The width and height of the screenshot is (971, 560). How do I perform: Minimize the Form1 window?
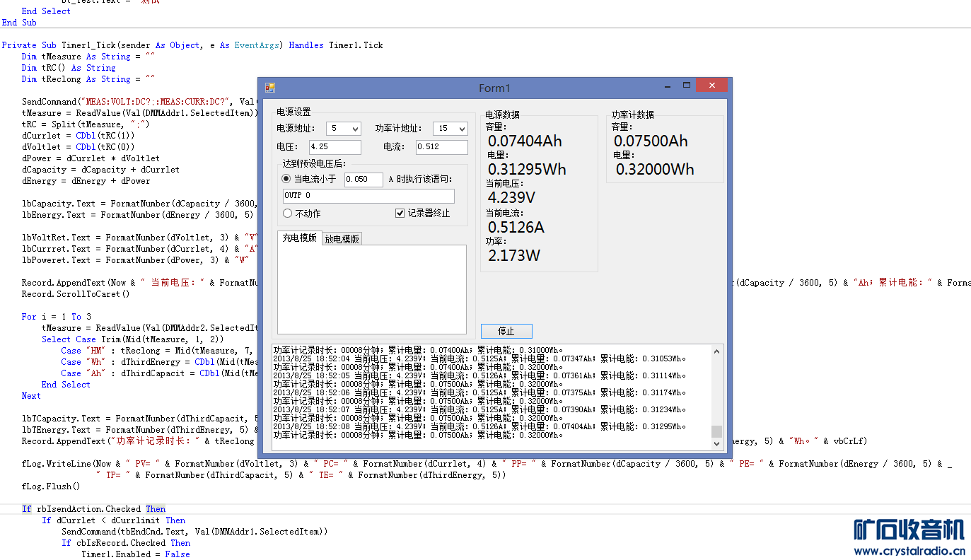(x=668, y=86)
